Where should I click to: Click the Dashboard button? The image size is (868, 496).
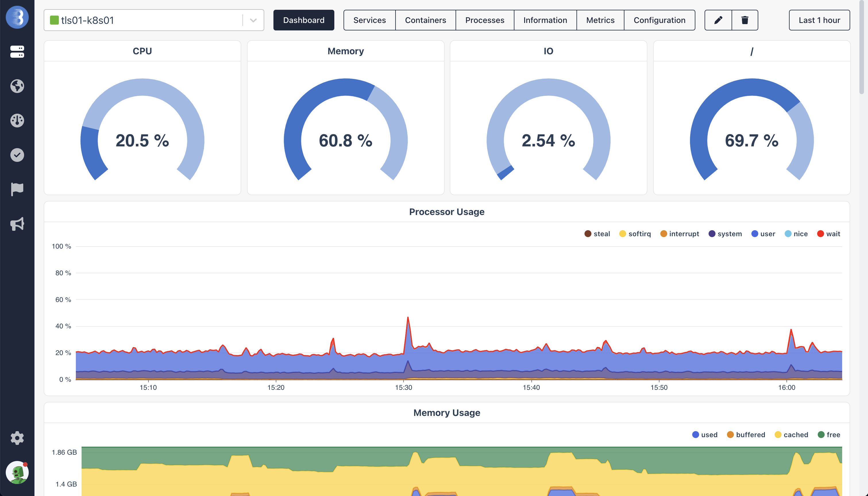click(x=303, y=20)
